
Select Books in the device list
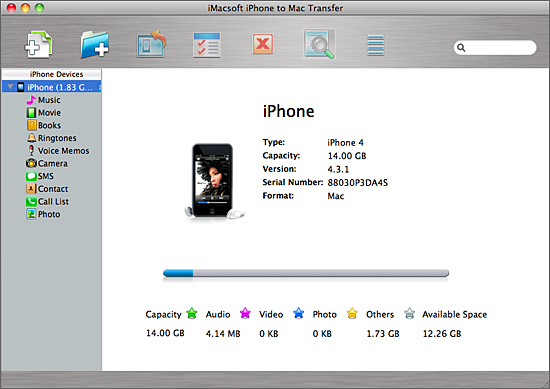[x=43, y=125]
